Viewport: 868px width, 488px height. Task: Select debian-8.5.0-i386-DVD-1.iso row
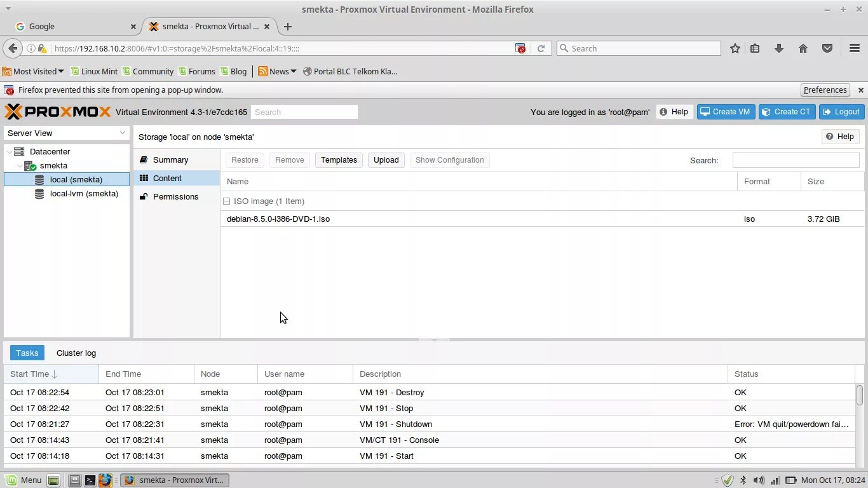tap(542, 219)
